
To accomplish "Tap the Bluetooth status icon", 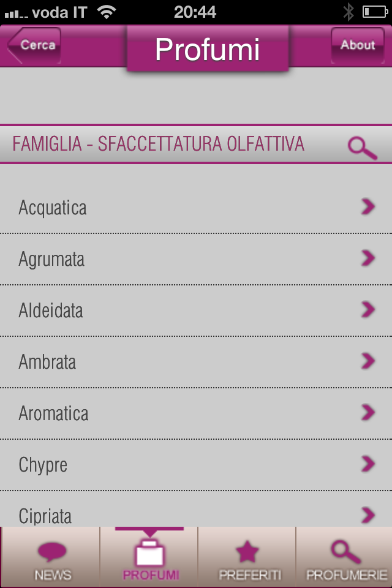I will pos(349,12).
